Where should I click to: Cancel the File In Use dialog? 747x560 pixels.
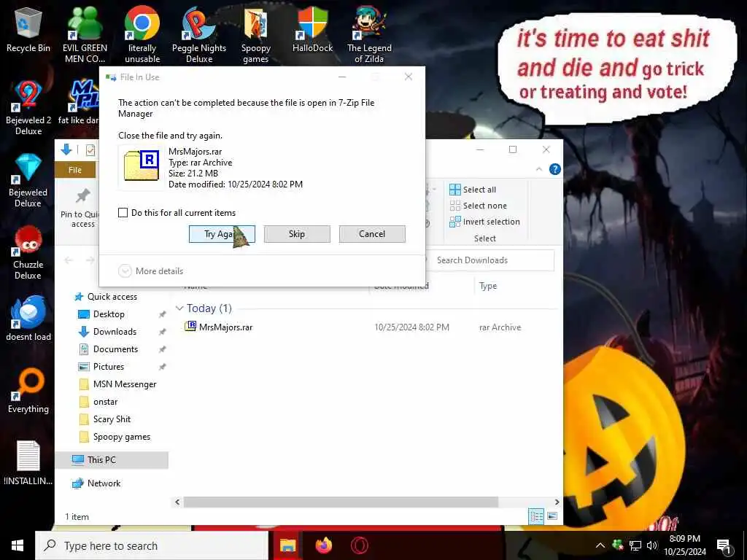pyautogui.click(x=372, y=234)
